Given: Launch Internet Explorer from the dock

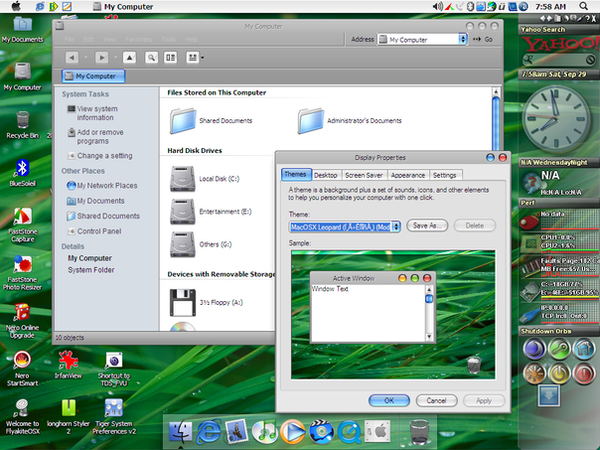Looking at the screenshot, I should 209,430.
